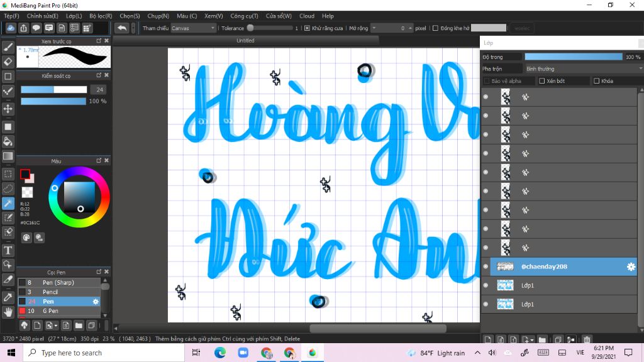Choose the Gradient tool

[8, 156]
